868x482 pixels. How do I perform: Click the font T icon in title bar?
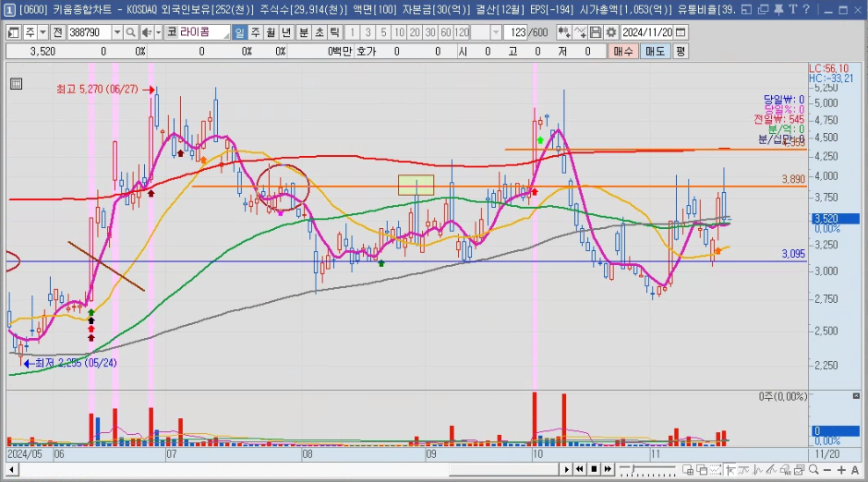(x=792, y=9)
